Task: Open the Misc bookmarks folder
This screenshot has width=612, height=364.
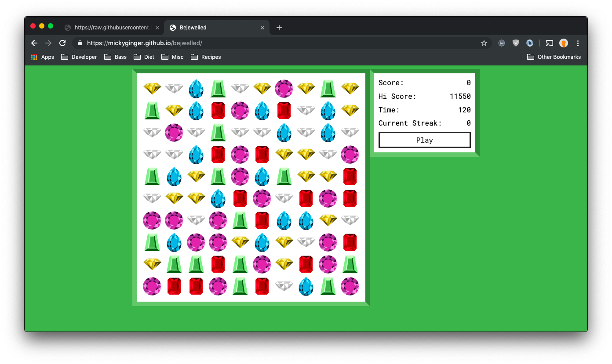Action: tap(173, 57)
